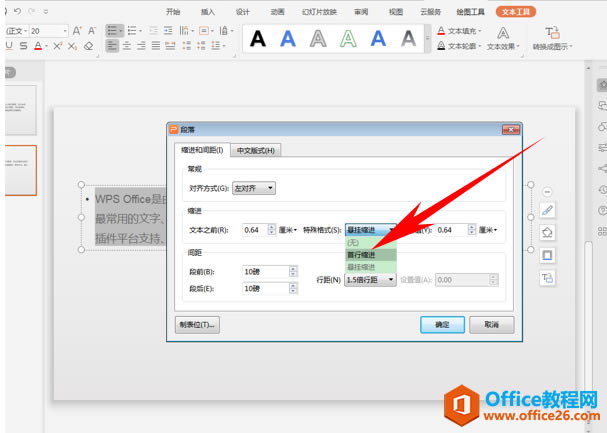
Task: Open the 对齐方式 alignment dropdown
Action: [254, 188]
